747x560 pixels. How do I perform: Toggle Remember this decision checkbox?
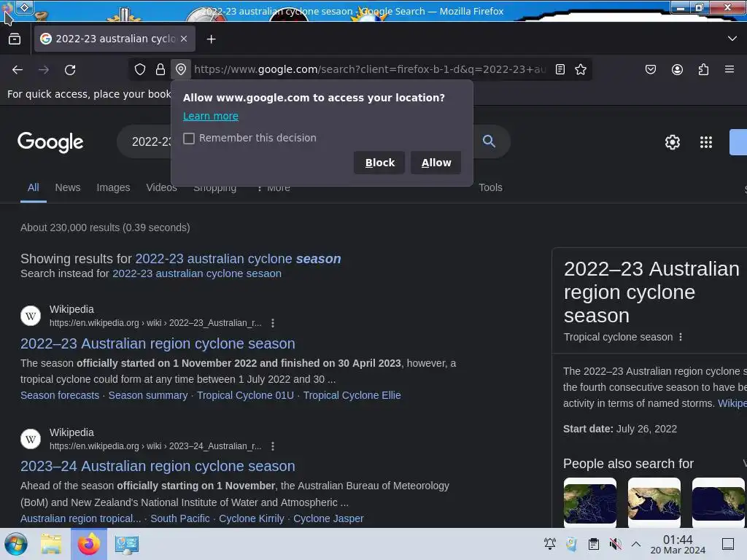[189, 139]
